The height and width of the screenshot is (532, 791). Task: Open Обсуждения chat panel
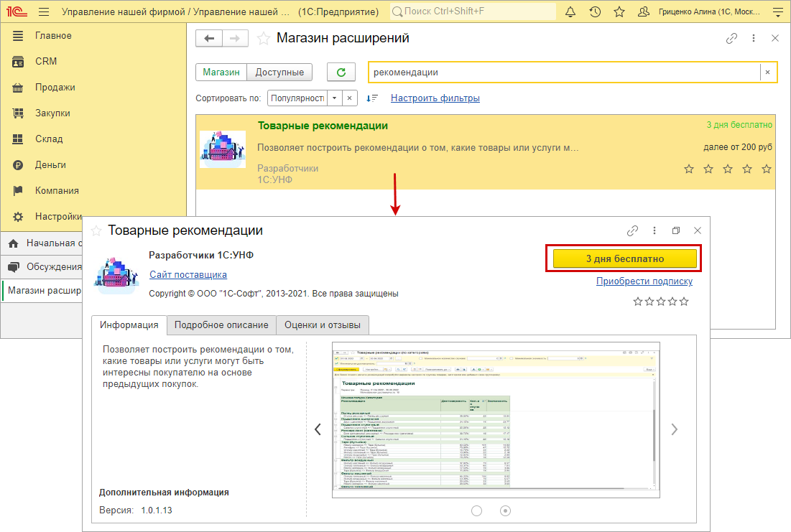point(42,267)
